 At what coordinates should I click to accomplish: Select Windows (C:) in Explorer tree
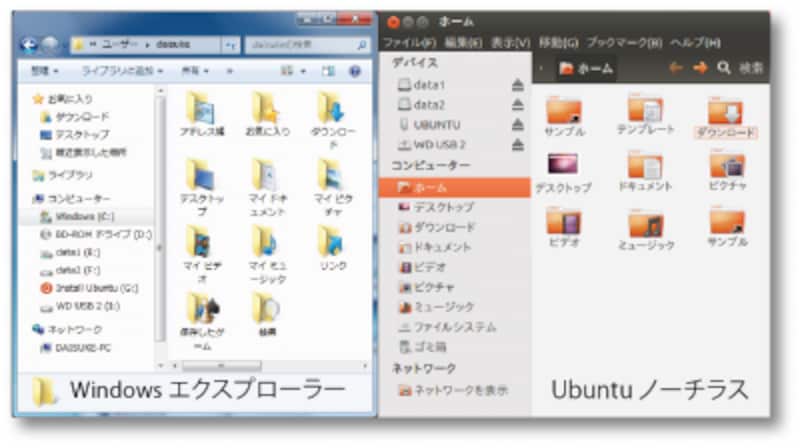(78, 217)
